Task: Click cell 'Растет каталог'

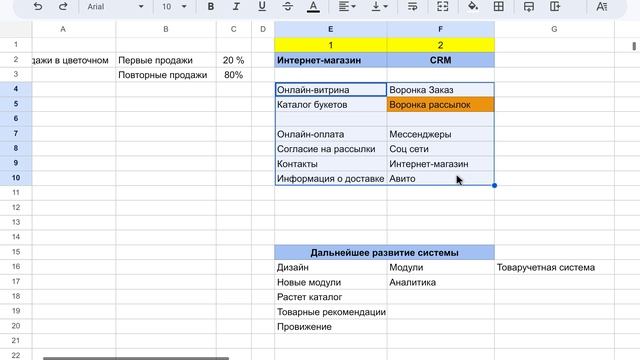Action: tap(331, 297)
